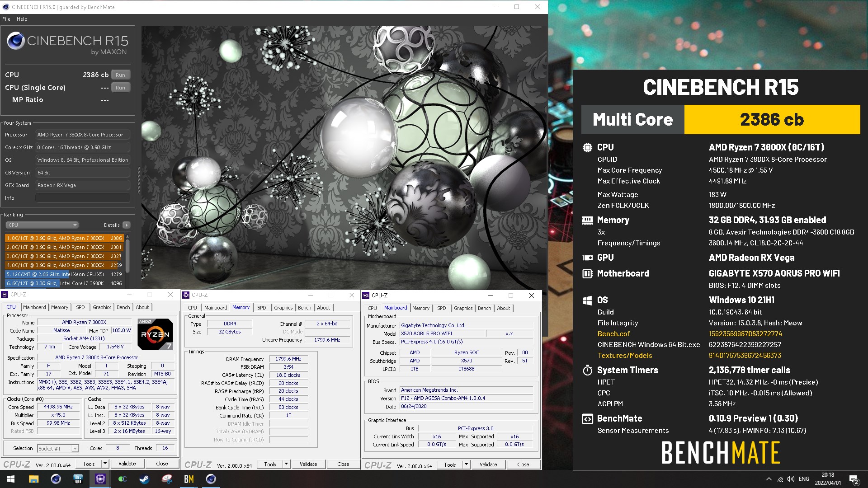This screenshot has height=488, width=868.
Task: Click the Core Speed value 4498.95 MHz
Action: click(58, 407)
